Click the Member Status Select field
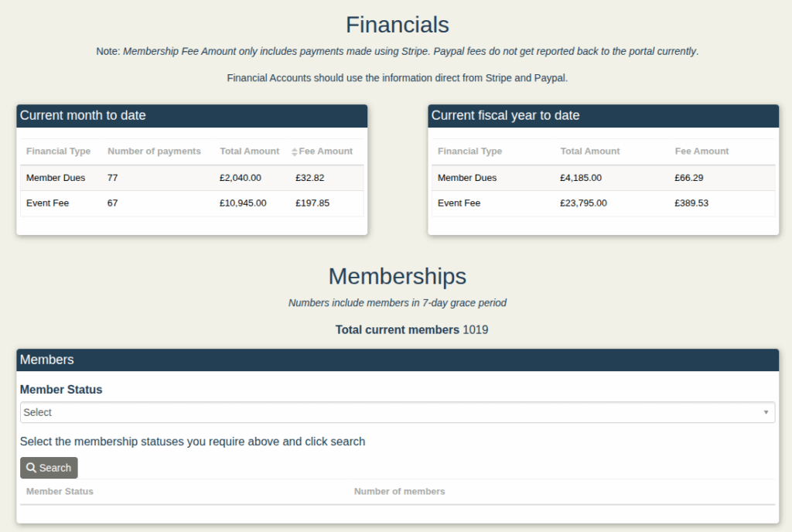792x532 pixels. (x=387, y=412)
